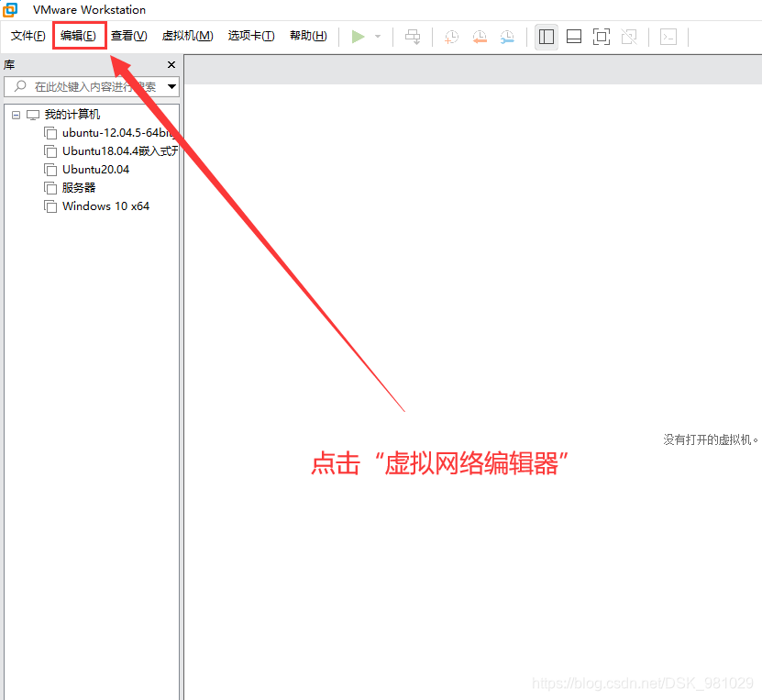Click the take snapshot clock icon
762x700 pixels.
pyautogui.click(x=451, y=37)
